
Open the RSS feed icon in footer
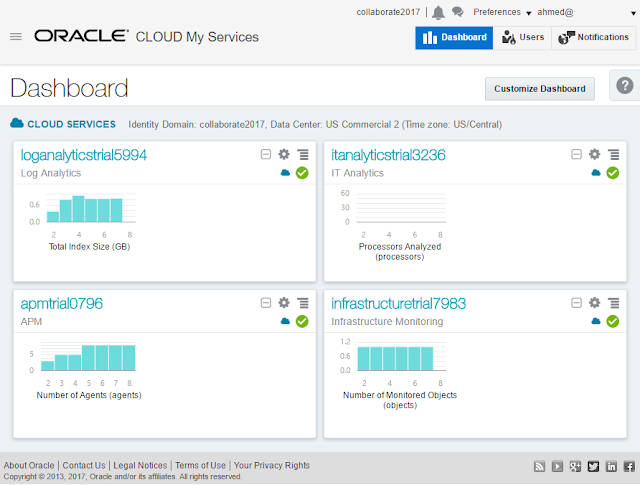(x=539, y=466)
